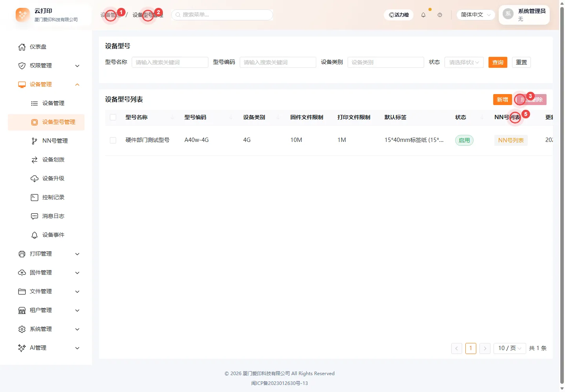Click the 租户管理 shop icon

(22, 310)
